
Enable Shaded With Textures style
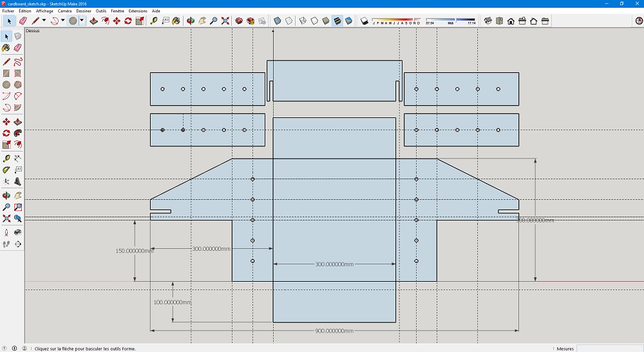coord(337,21)
